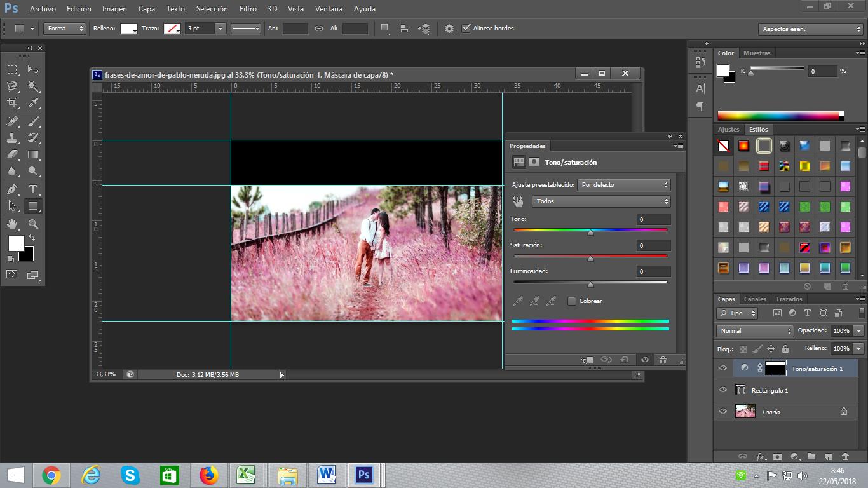Switch to the Canales tab
Image resolution: width=868 pixels, height=488 pixels.
[755, 299]
